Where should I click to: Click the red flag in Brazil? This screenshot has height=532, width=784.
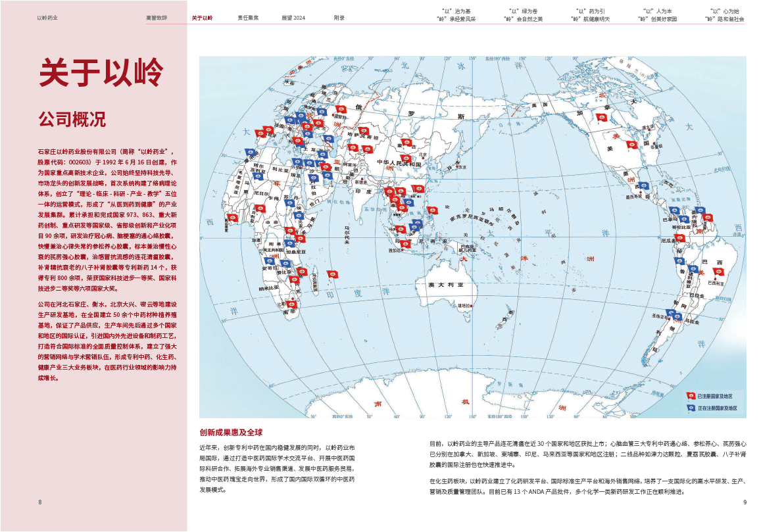pyautogui.click(x=718, y=271)
